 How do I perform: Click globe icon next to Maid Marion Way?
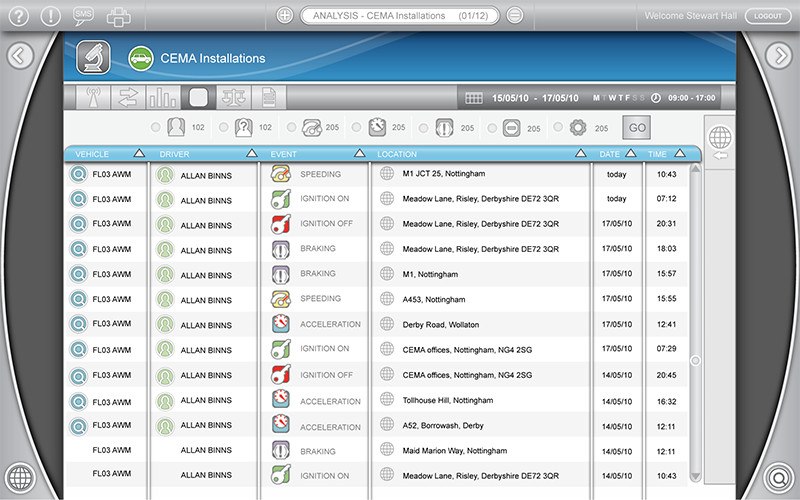pyautogui.click(x=387, y=449)
